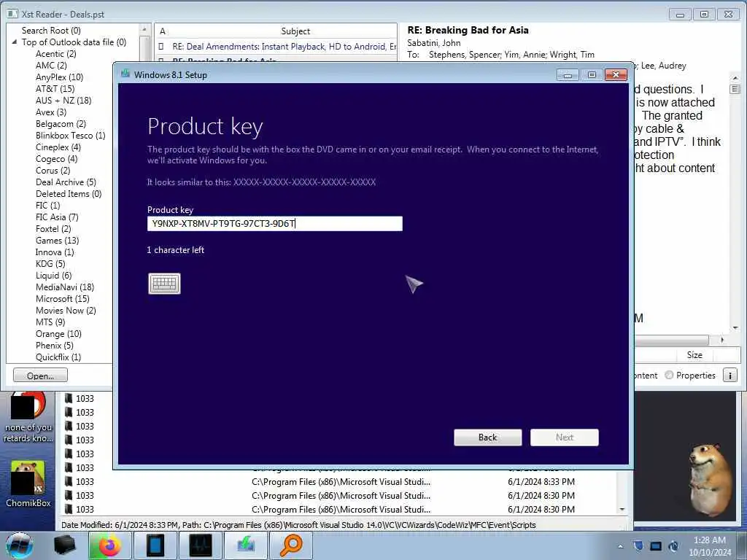Click Open... button in Xst Reader
The width and height of the screenshot is (747, 560).
(41, 376)
